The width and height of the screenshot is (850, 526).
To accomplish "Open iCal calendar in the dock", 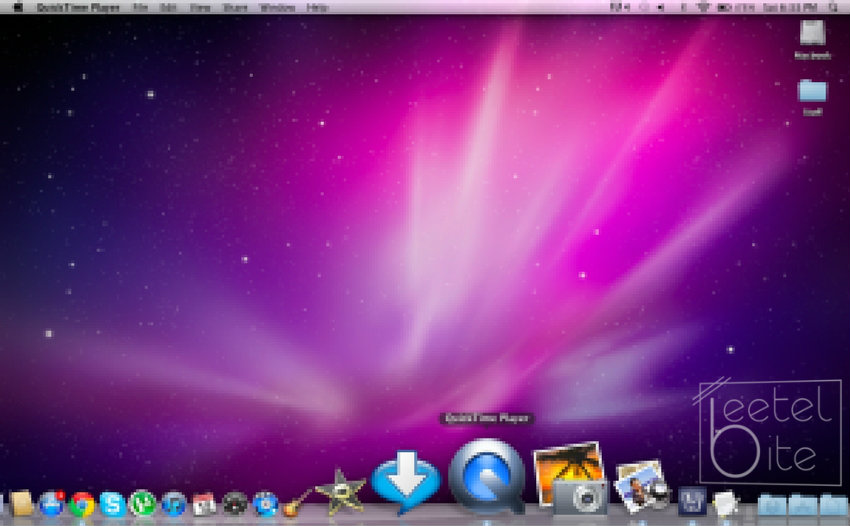I will [x=204, y=504].
